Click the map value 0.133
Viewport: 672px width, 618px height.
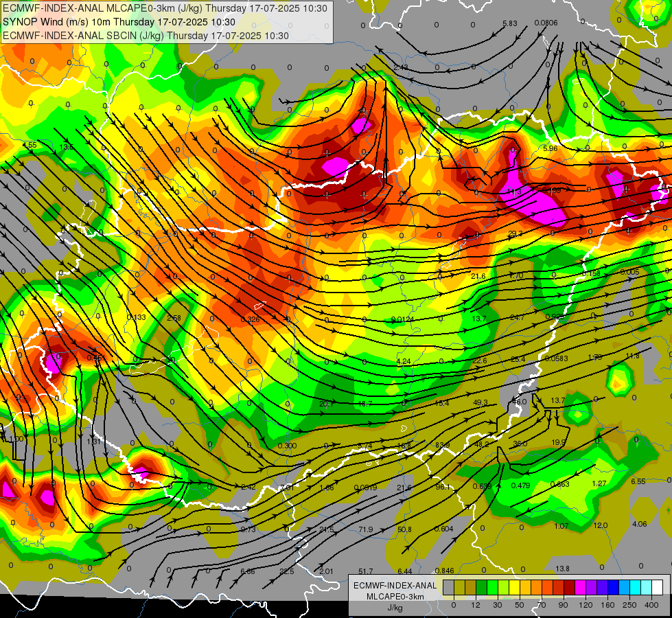coord(137,317)
